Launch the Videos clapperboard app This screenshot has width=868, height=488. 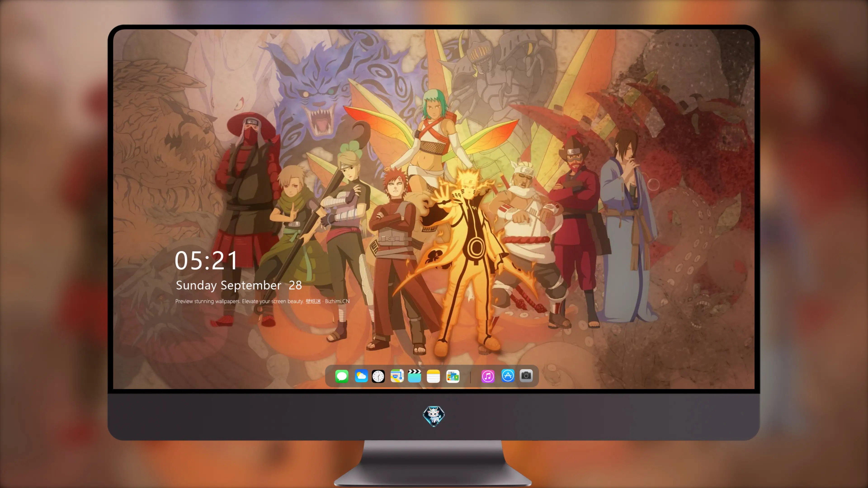pyautogui.click(x=415, y=376)
